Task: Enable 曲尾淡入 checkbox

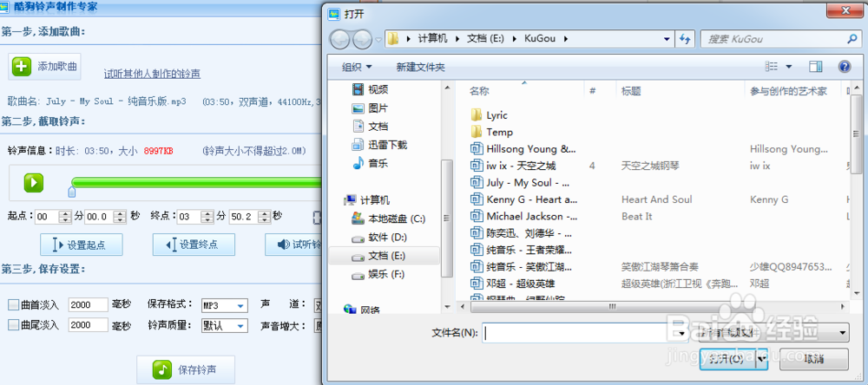Action: (13, 325)
